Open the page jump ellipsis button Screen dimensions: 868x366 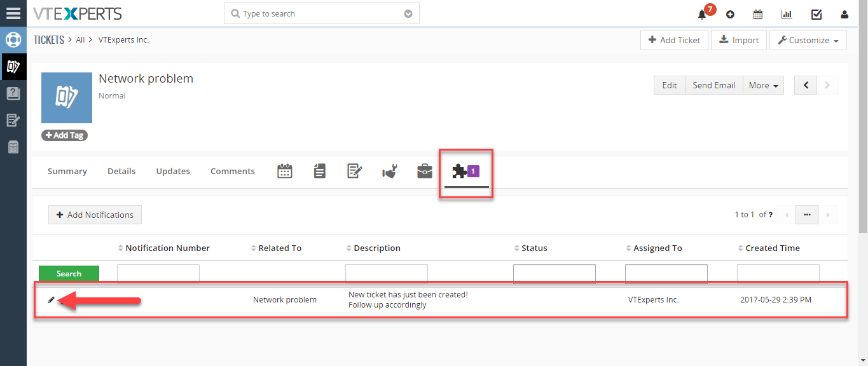point(807,215)
